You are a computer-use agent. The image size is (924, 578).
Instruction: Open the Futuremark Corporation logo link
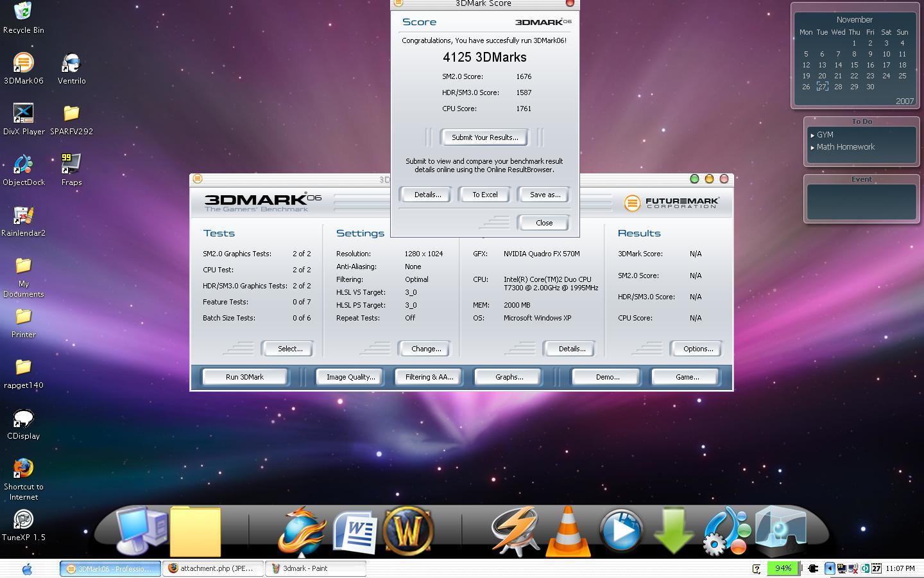click(x=672, y=203)
